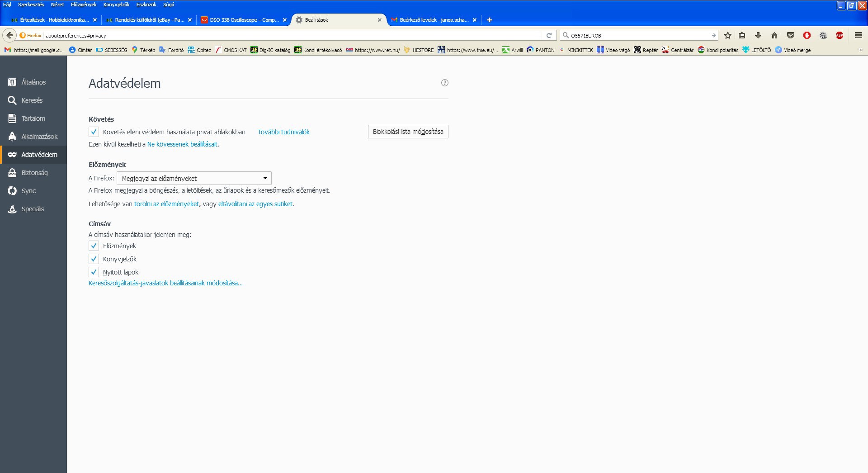Screen dimensions: 868x473
Task: Click the red Opera-style extension icon
Action: (807, 35)
